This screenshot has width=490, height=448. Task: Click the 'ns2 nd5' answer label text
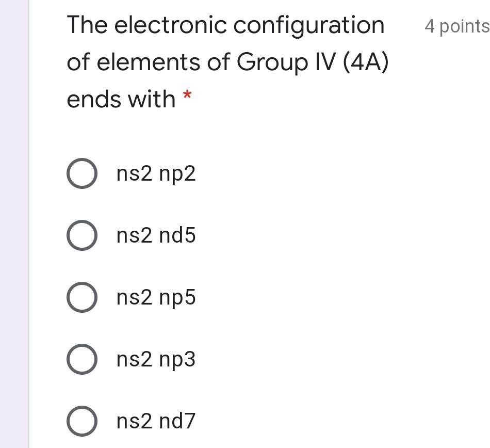point(156,235)
